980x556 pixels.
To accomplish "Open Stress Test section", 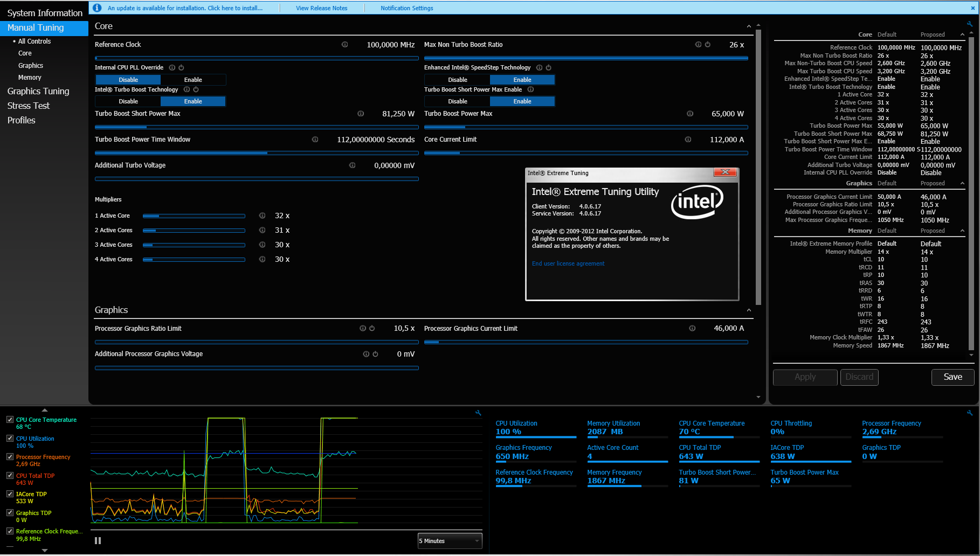I will (x=29, y=106).
